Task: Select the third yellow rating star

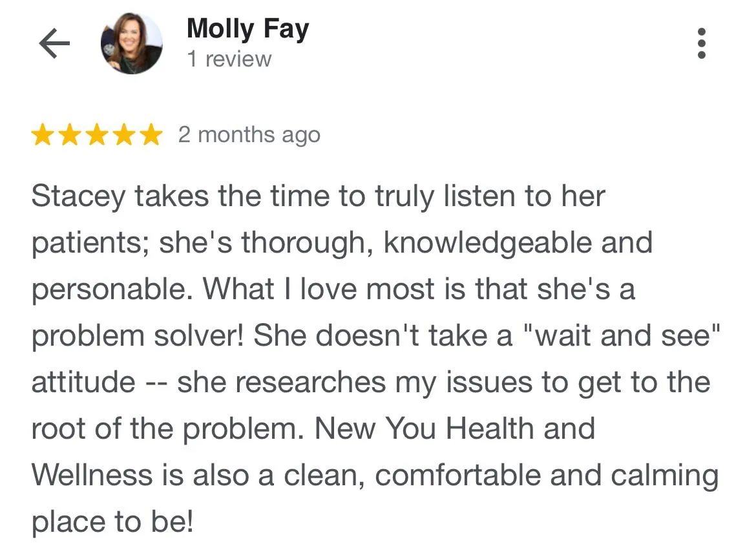Action: pyautogui.click(x=97, y=135)
